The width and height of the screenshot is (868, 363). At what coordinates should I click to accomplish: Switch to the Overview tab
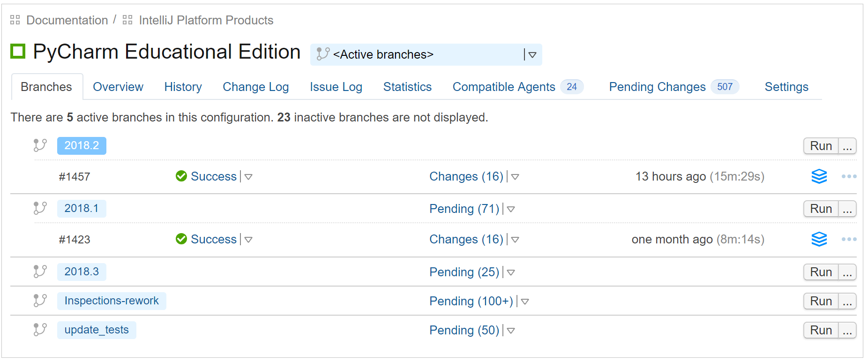(118, 87)
